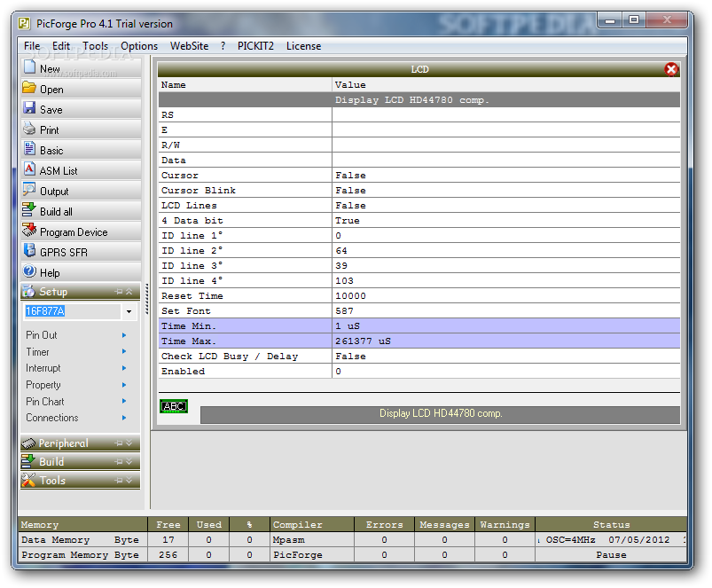This screenshot has height=588, width=712.
Task: Click the RS value cell
Action: pyautogui.click(x=505, y=115)
